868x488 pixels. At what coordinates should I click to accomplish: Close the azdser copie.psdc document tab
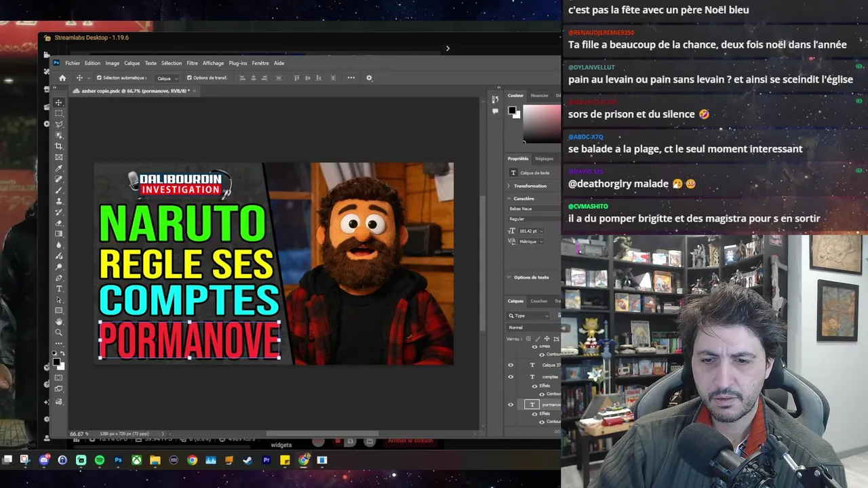click(x=194, y=91)
